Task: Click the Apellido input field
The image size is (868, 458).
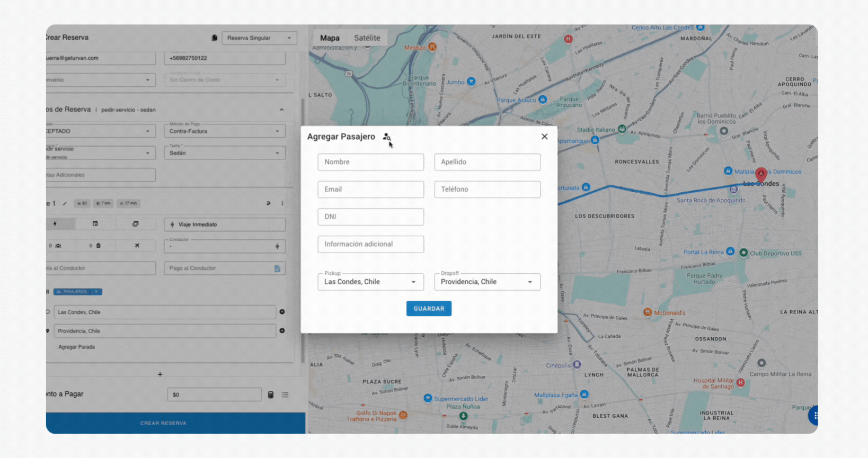Action: click(488, 162)
